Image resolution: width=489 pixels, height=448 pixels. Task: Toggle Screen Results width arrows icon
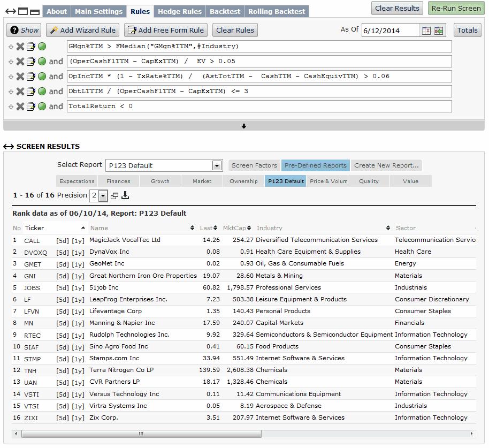(x=9, y=147)
